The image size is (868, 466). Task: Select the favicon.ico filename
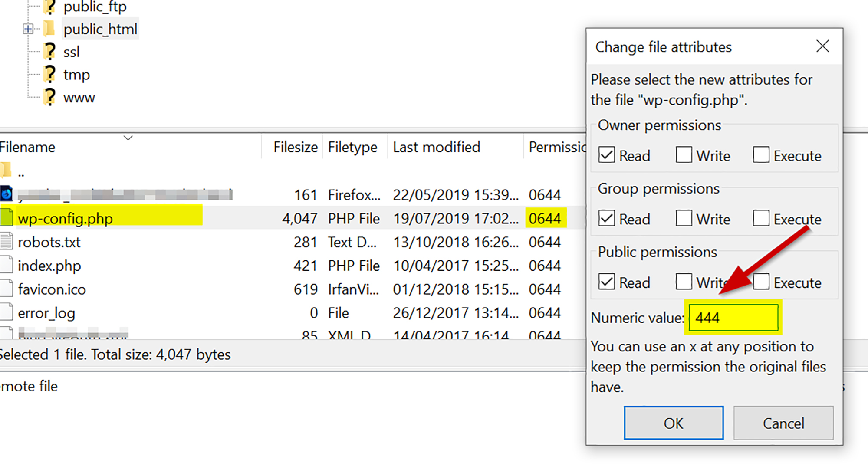tap(52, 289)
